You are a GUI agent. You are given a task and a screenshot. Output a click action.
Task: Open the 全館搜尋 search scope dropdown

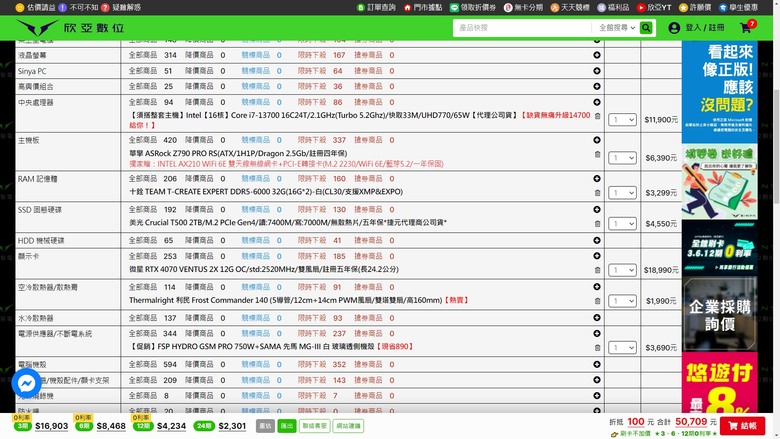pos(616,28)
